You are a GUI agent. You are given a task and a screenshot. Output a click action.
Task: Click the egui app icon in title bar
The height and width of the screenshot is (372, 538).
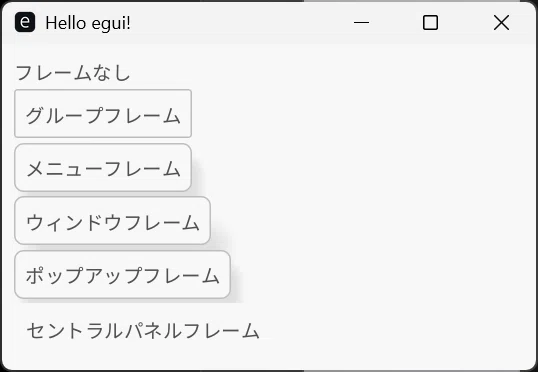[x=25, y=22]
